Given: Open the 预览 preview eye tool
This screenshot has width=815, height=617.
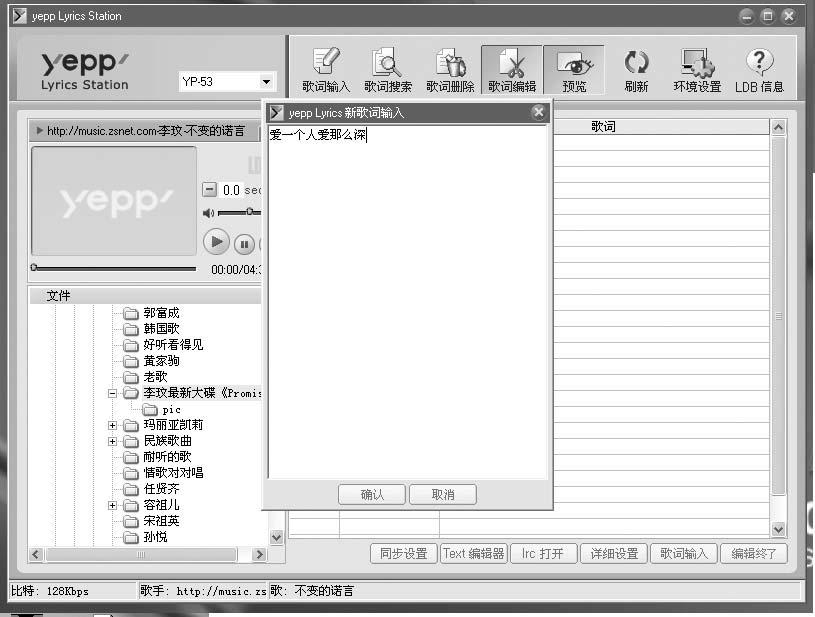Looking at the screenshot, I should pos(574,70).
